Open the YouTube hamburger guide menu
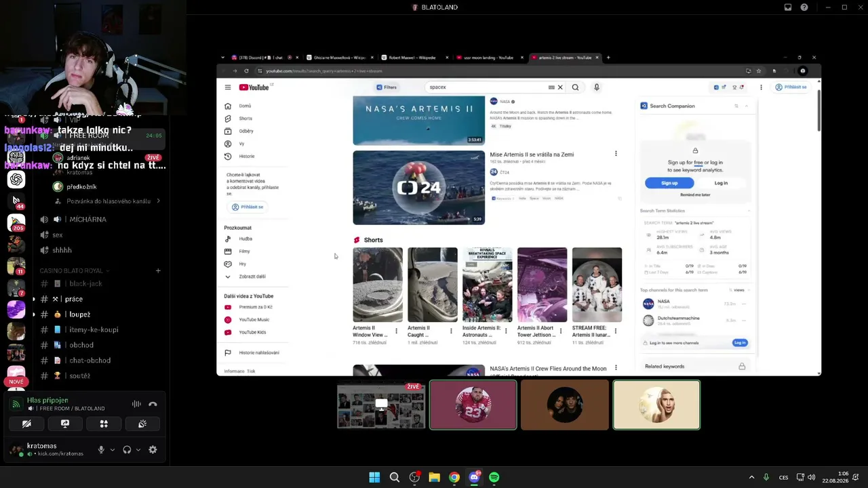The height and width of the screenshot is (488, 868). tap(228, 87)
